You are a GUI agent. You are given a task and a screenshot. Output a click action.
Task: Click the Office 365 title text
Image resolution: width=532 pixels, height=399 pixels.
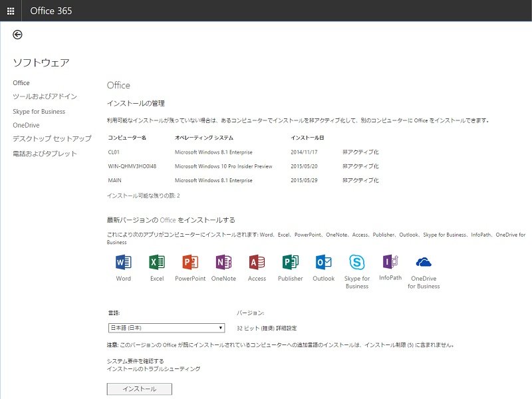51,11
